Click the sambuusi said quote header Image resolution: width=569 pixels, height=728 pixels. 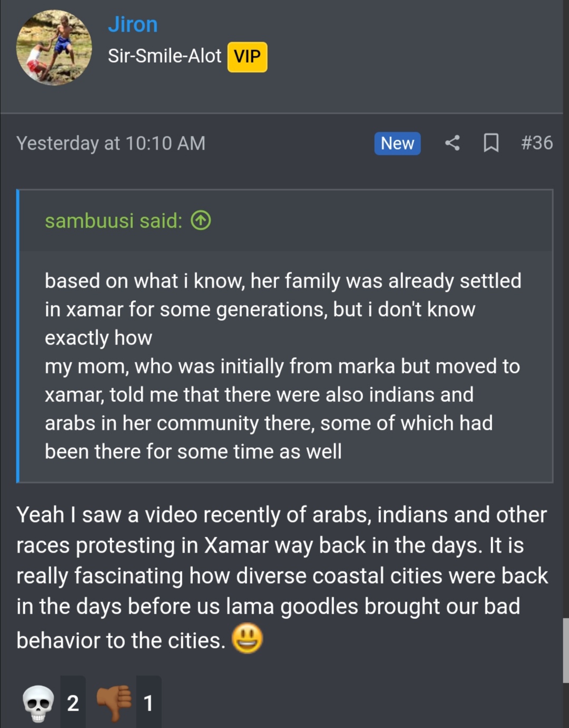click(x=113, y=221)
